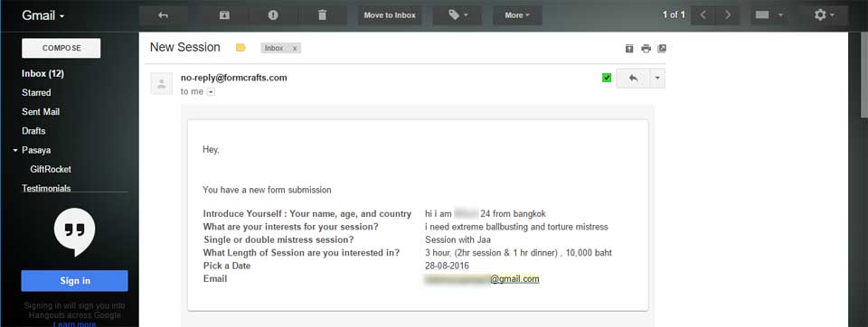Image resolution: width=868 pixels, height=327 pixels.
Task: Archive the open email
Action: [x=224, y=15]
